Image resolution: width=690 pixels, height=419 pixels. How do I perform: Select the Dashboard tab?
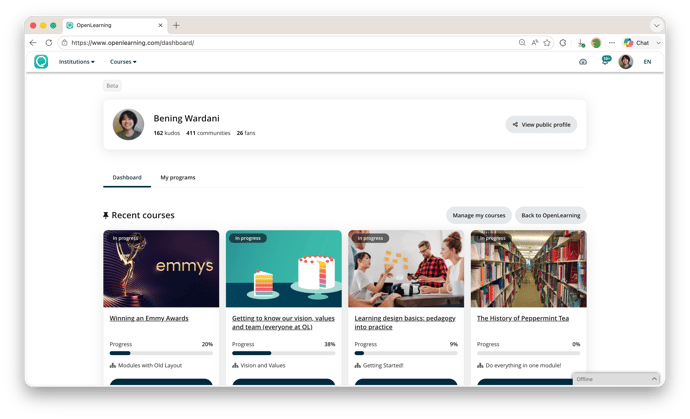(x=127, y=177)
